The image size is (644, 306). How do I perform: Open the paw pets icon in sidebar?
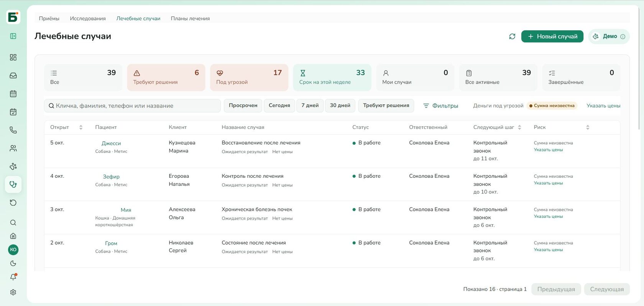pyautogui.click(x=13, y=166)
